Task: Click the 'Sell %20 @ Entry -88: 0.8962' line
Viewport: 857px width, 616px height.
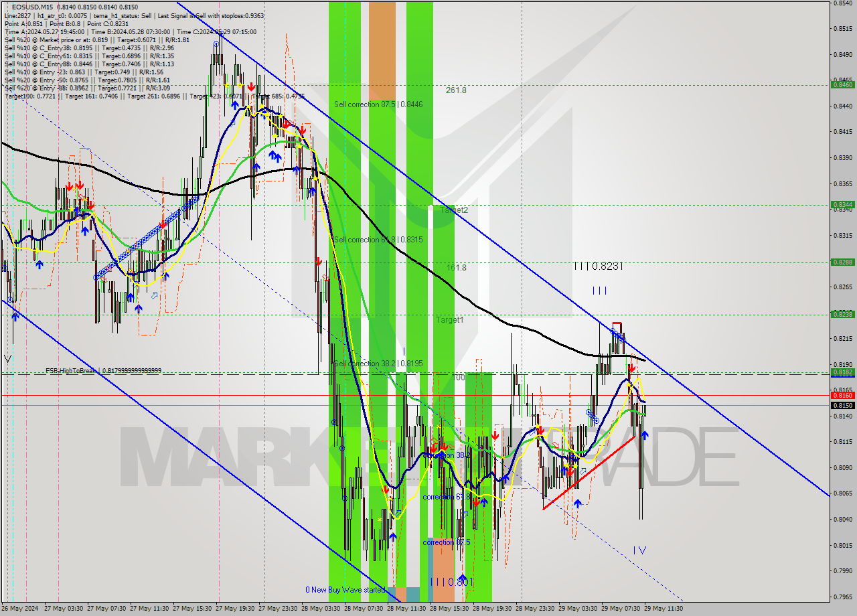Action: (87, 88)
